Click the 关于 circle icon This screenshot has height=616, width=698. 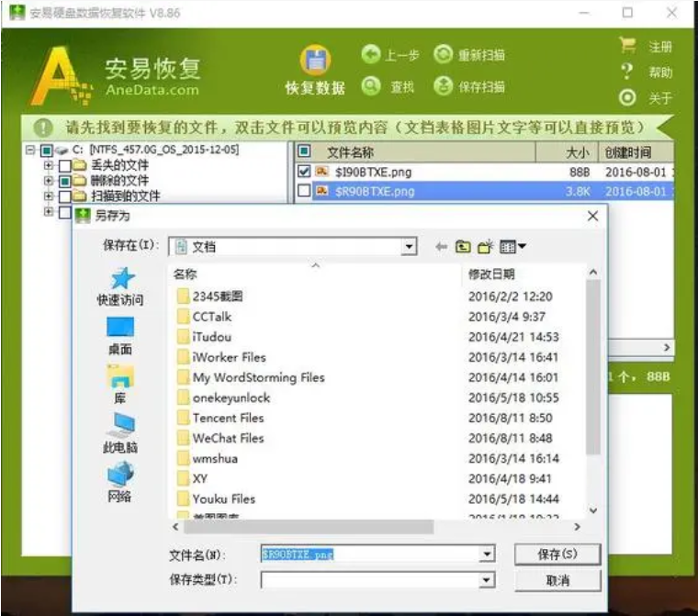coord(627,97)
